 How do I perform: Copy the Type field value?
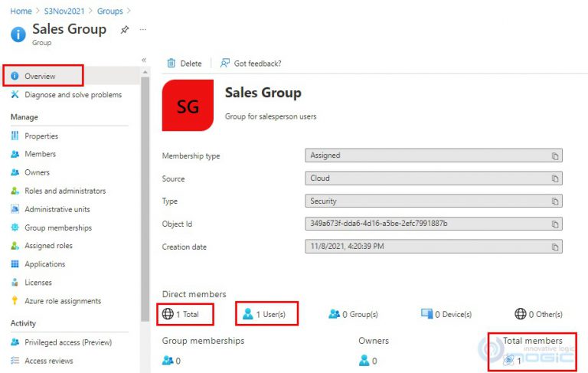pos(555,201)
